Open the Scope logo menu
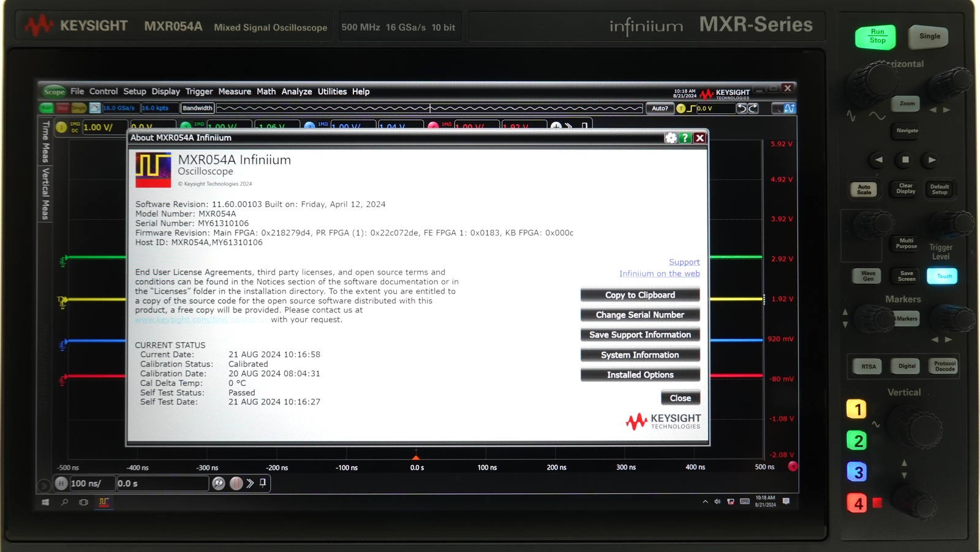Screen dimensions: 980x552 pos(54,91)
